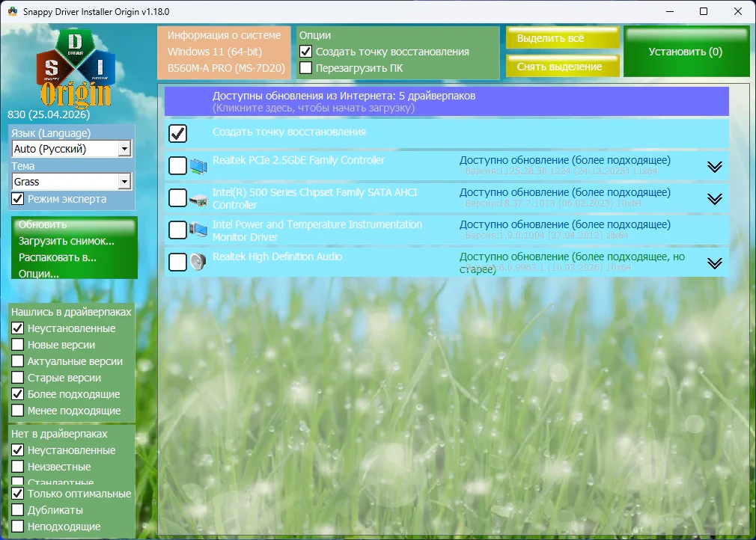Toggle the 'Только оптимальные' checkbox
The height and width of the screenshot is (540, 756).
[x=17, y=494]
